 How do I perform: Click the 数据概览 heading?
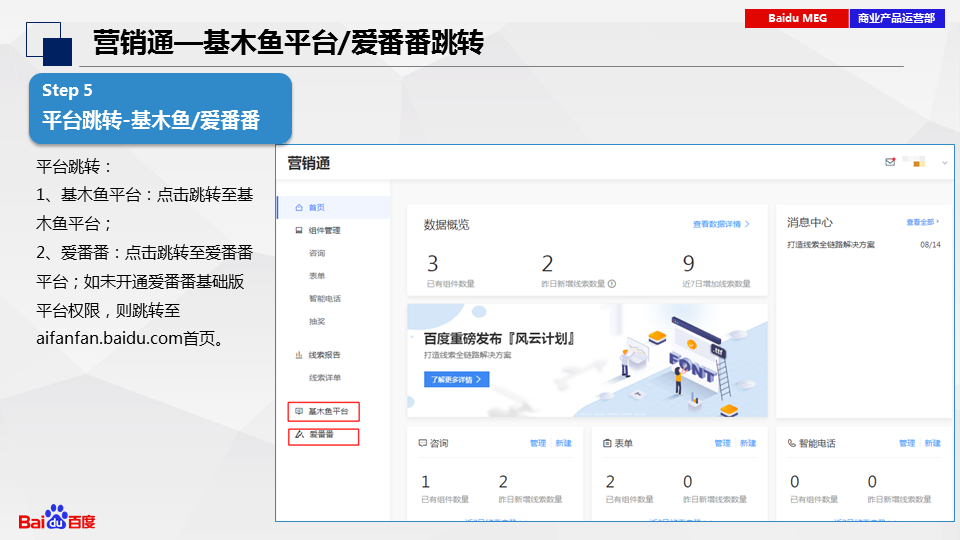(446, 225)
